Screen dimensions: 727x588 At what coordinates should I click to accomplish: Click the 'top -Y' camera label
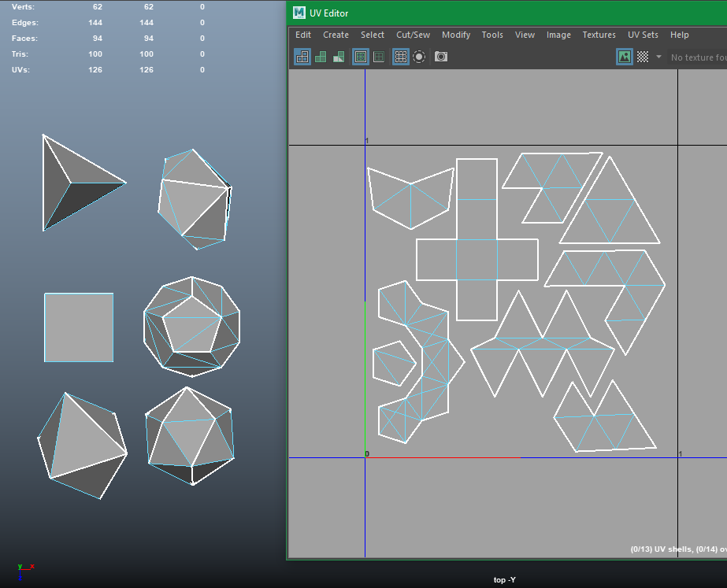[504, 579]
